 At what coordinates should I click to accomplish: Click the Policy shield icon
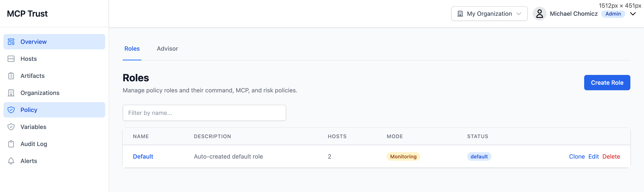(11, 110)
